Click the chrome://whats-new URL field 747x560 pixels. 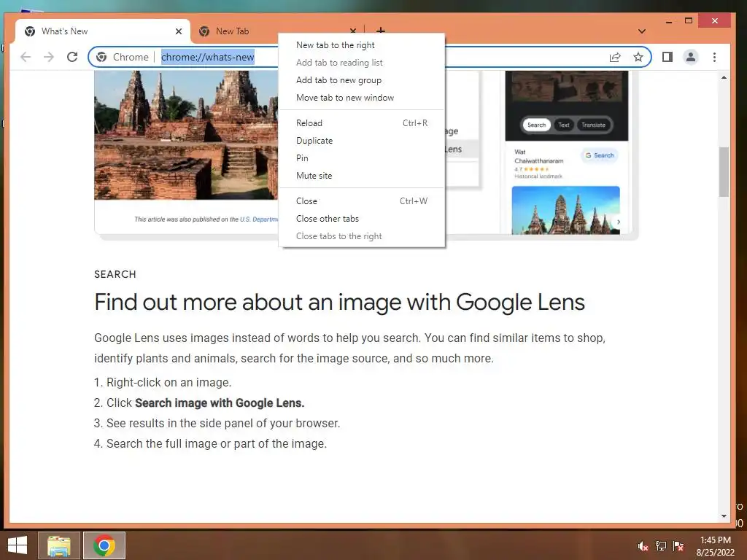point(208,57)
